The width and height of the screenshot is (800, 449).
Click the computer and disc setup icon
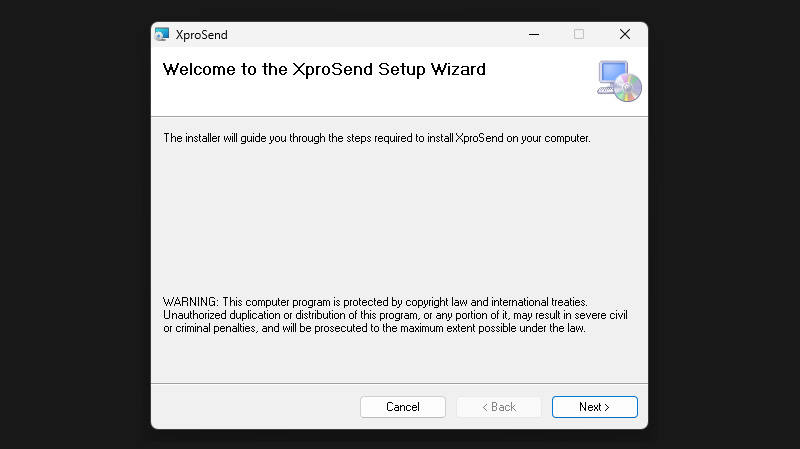pos(619,81)
